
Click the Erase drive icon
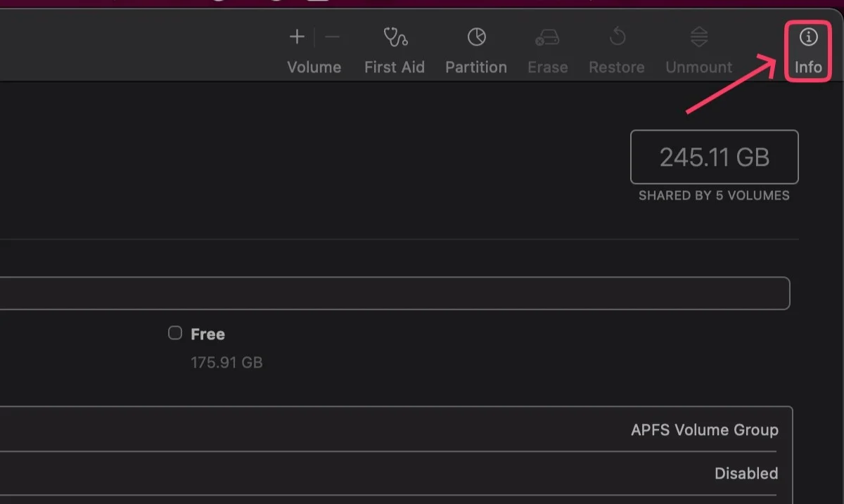click(547, 37)
